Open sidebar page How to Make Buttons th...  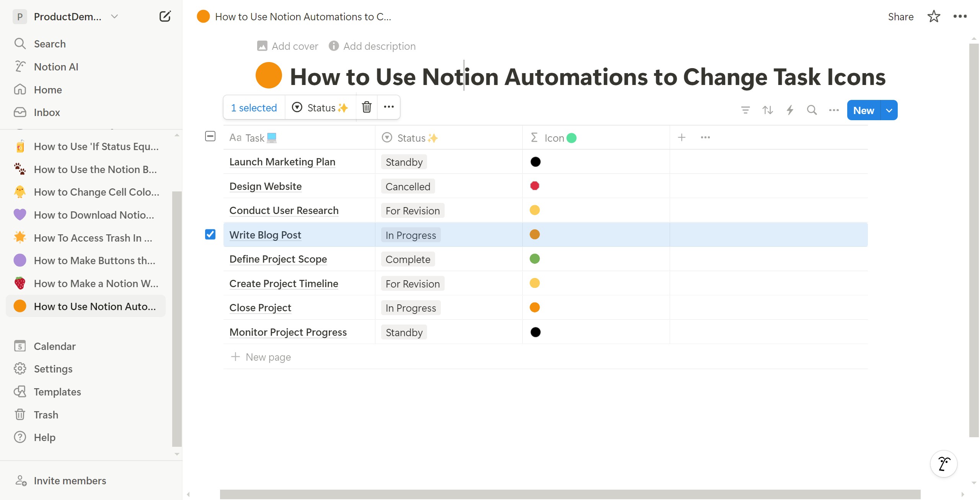86,260
